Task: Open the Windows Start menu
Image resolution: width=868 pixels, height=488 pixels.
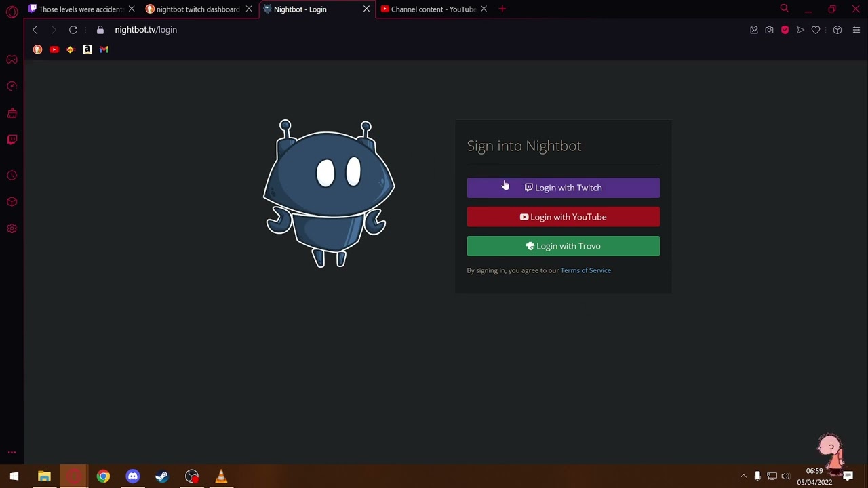Action: coord(14,476)
